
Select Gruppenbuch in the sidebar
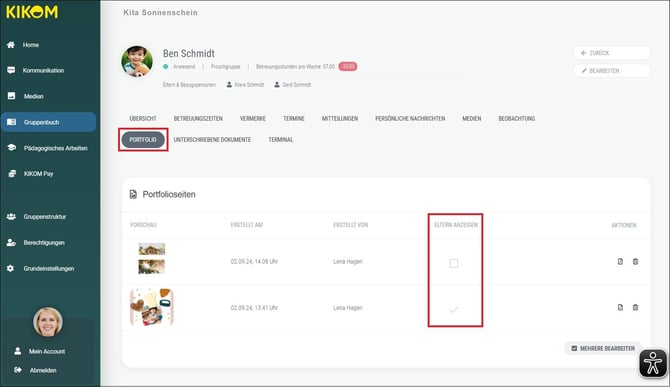pyautogui.click(x=48, y=122)
